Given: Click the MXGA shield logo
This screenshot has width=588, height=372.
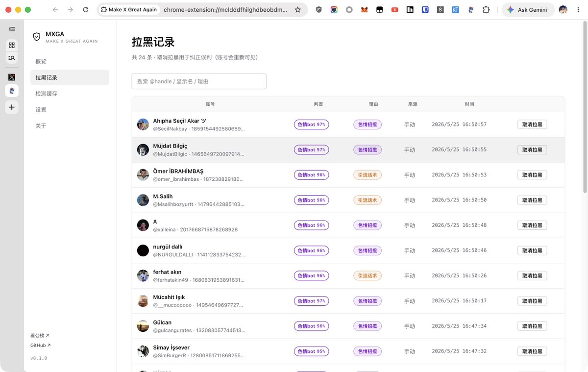Looking at the screenshot, I should coord(36,37).
